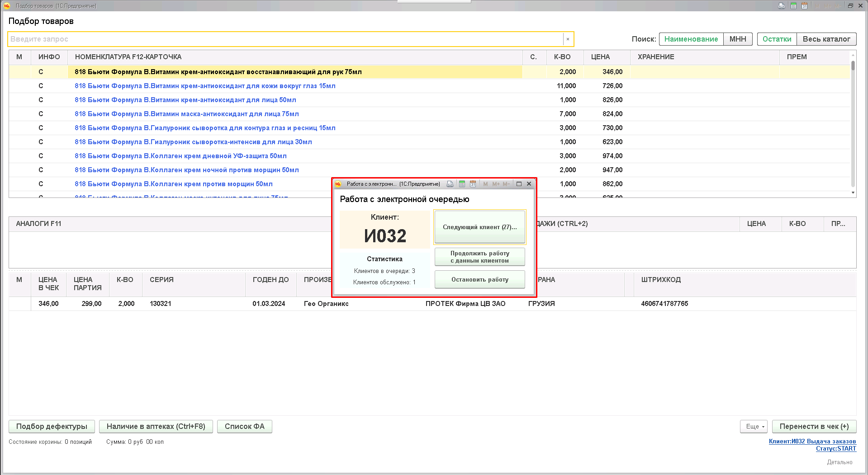Open the calculator in the queue dialog title bar
This screenshot has width=868, height=475.
[462, 184]
